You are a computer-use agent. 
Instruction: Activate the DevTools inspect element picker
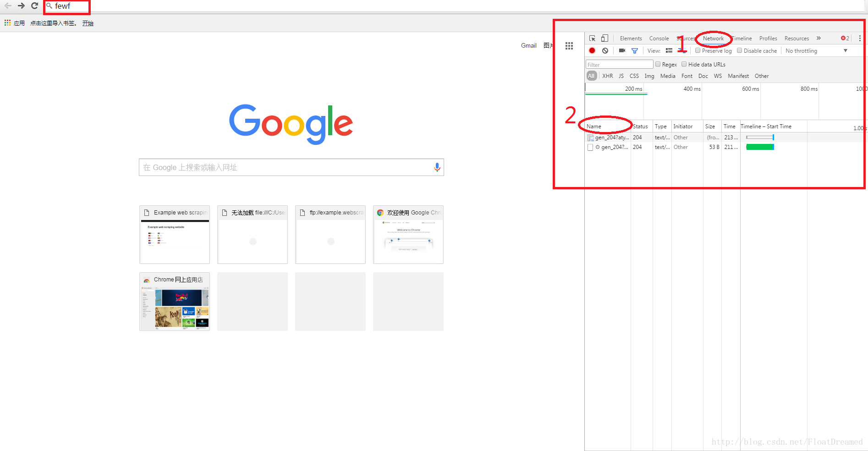click(592, 38)
